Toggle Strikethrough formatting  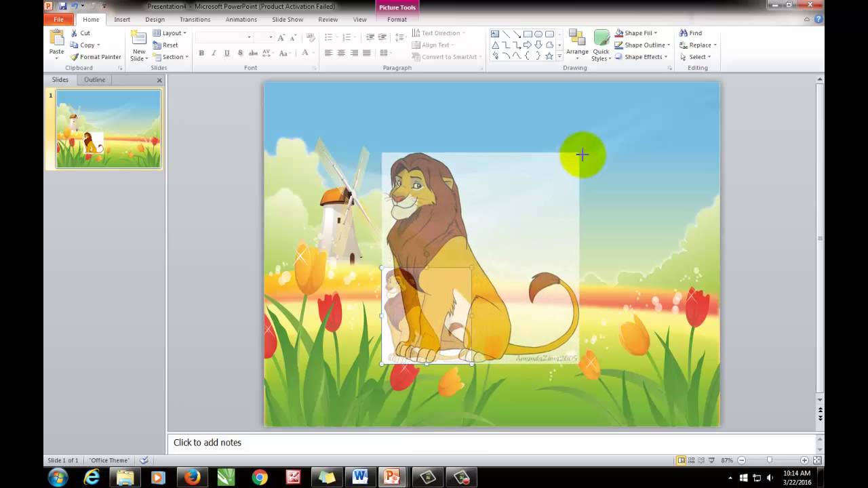click(253, 53)
